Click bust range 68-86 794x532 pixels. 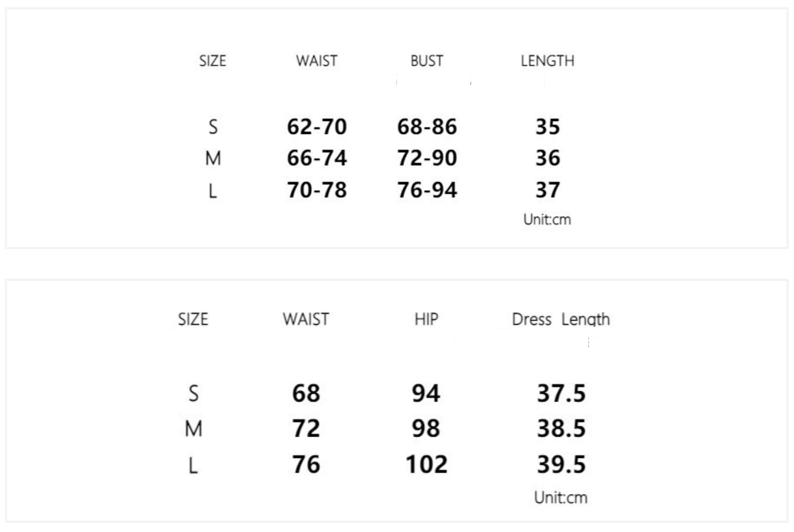coord(427,126)
